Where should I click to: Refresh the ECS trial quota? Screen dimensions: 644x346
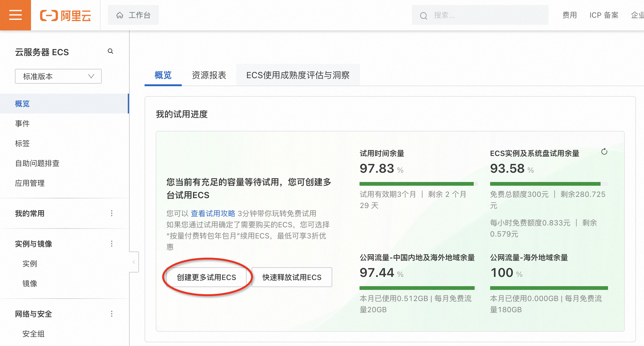coord(604,152)
